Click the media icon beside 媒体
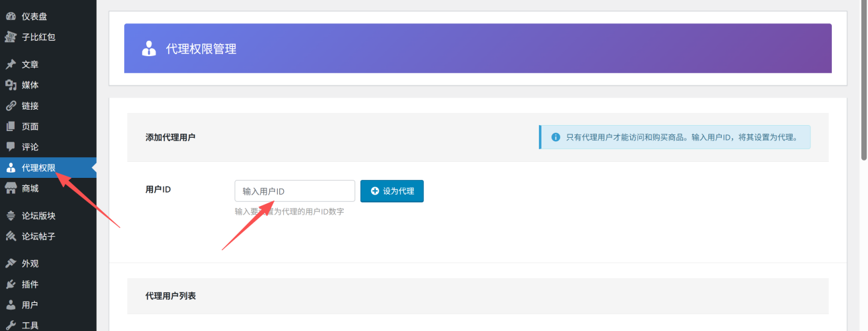The image size is (868, 331). coord(11,86)
